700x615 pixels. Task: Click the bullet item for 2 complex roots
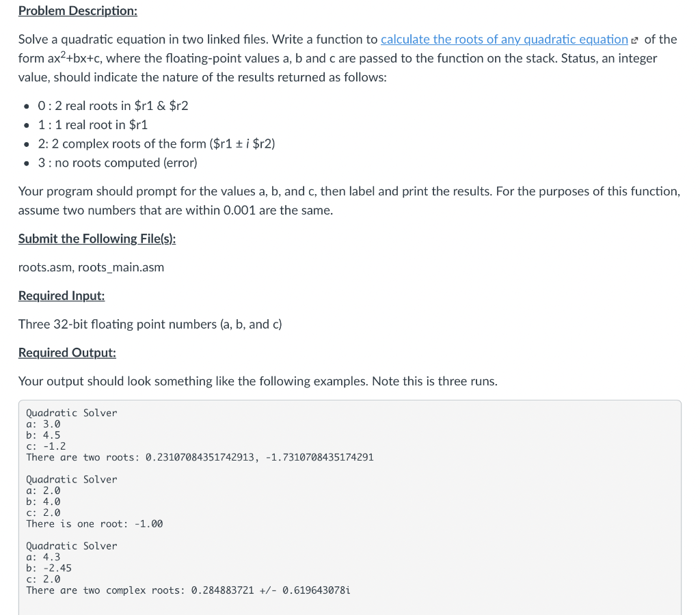157,143
